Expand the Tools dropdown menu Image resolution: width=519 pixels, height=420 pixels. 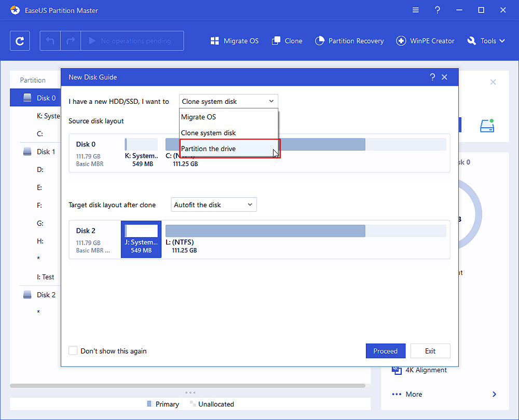[x=486, y=41]
